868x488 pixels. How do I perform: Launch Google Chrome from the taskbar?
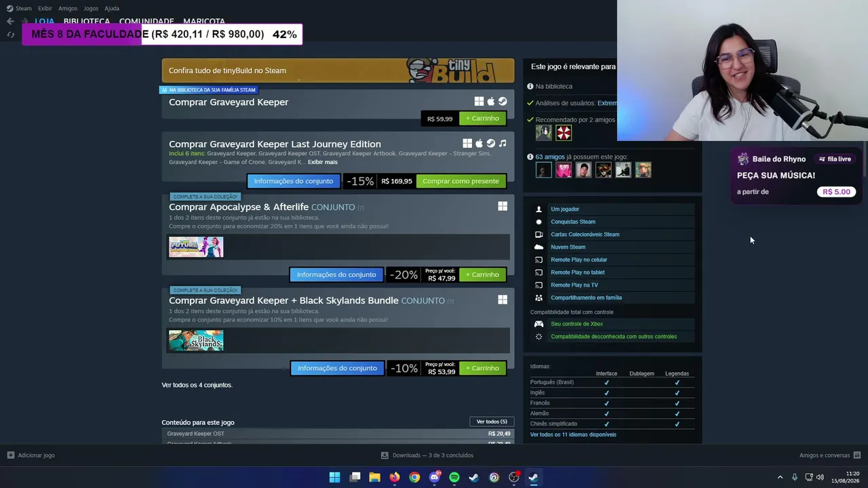[x=414, y=477]
